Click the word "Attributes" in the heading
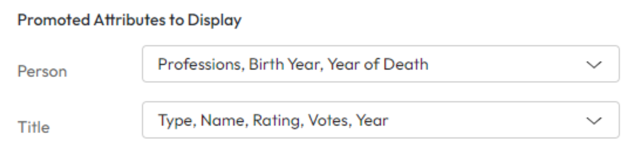The width and height of the screenshot is (644, 147). pyautogui.click(x=130, y=20)
